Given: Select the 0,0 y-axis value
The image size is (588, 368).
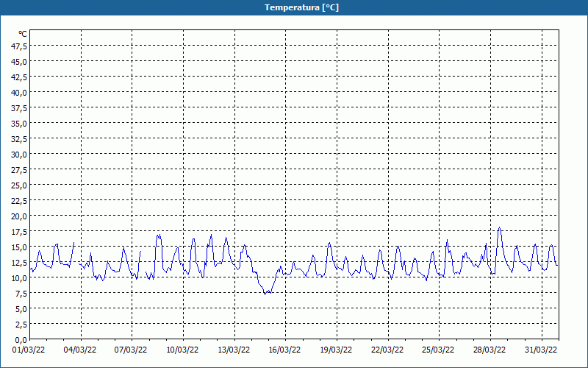Looking at the screenshot, I should (x=21, y=340).
